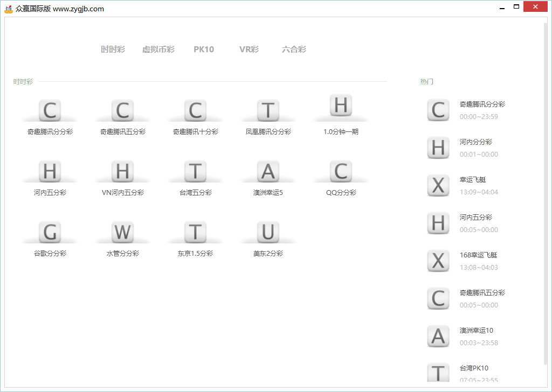Click the 00:01~00:00 time text
The image size is (552, 392).
point(479,155)
